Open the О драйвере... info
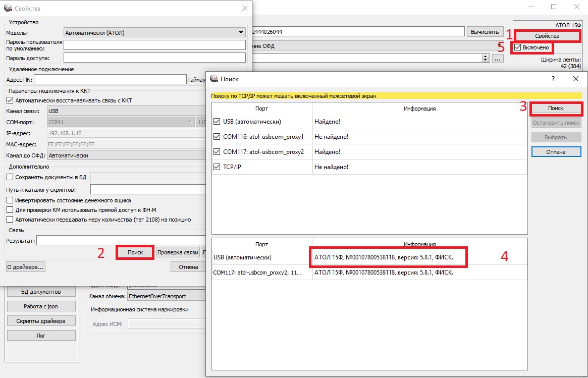 coord(25,266)
